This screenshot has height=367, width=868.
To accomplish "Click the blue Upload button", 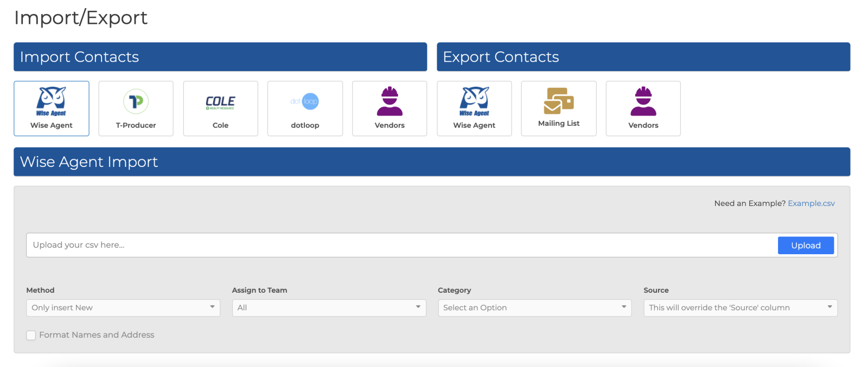I will pos(806,246).
